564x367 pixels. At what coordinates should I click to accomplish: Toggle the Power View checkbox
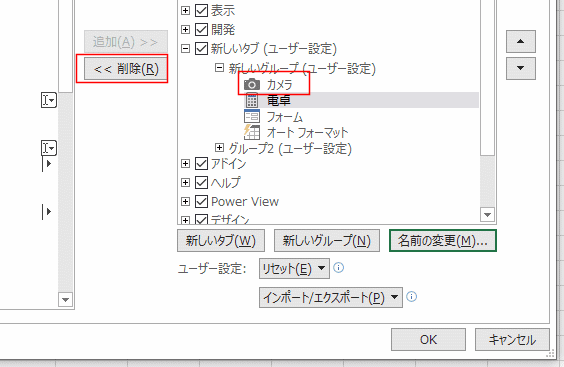click(x=201, y=201)
